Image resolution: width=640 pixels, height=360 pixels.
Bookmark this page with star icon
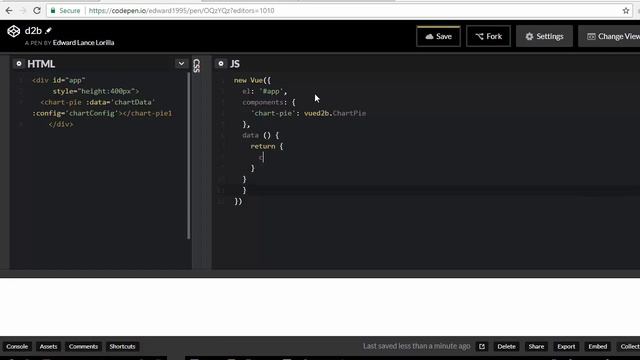tap(626, 11)
